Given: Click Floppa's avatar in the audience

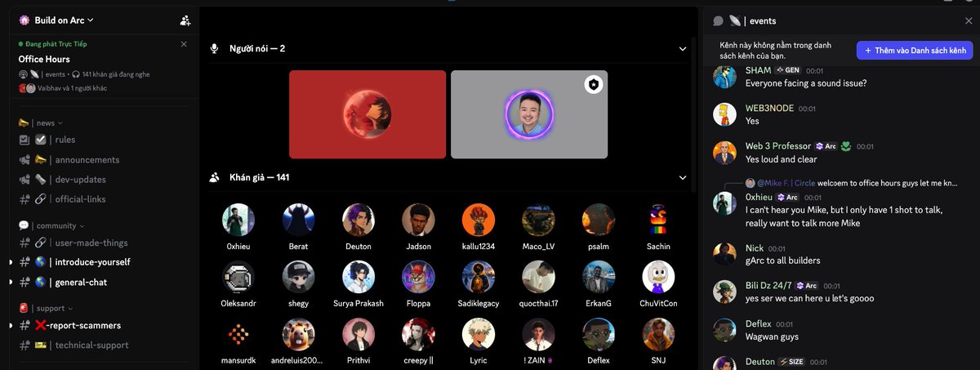Looking at the screenshot, I should pyautogui.click(x=418, y=277).
